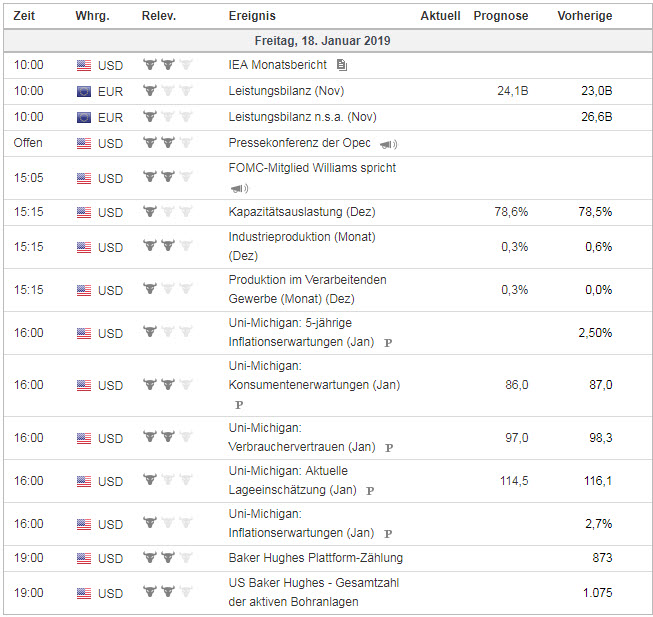Click the P icon beside Aktuelle Lageeinschätzung
The height and width of the screenshot is (617, 653).
370,491
